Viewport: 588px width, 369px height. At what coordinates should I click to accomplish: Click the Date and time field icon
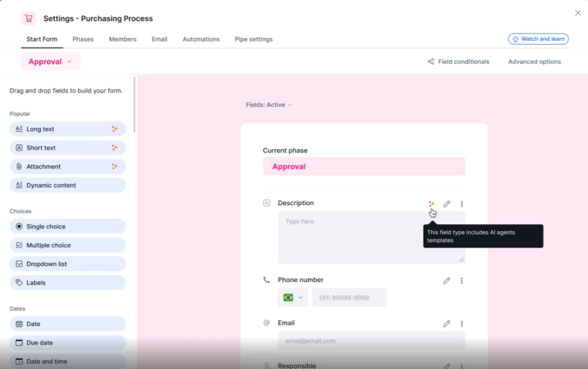(x=19, y=361)
